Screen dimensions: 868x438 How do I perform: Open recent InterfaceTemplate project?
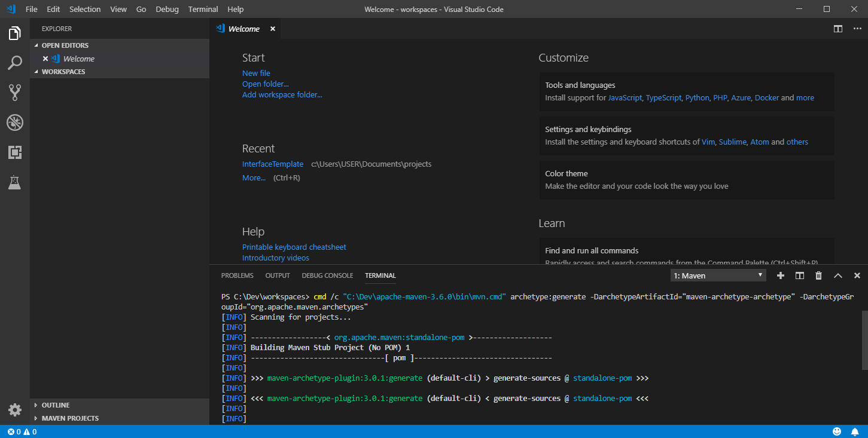tap(273, 164)
